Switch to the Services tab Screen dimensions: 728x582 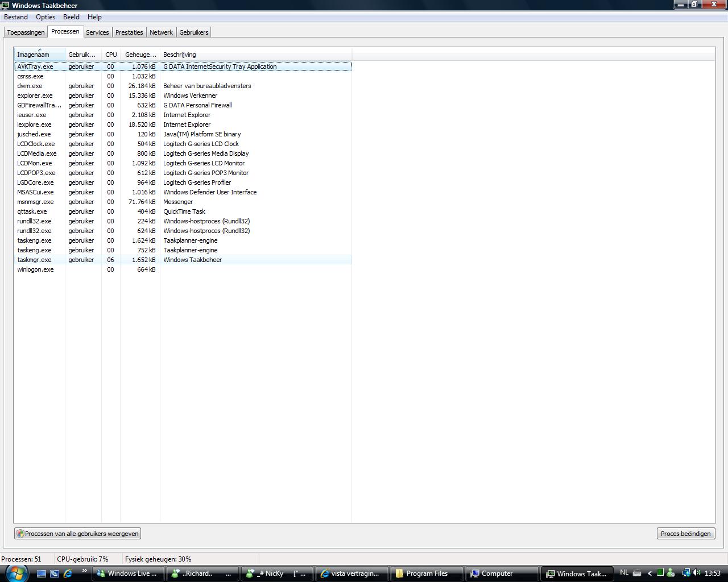click(x=97, y=32)
